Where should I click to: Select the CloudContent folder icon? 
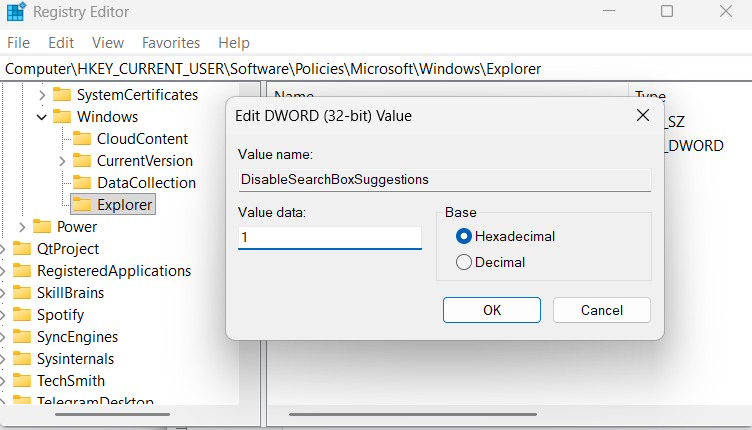click(x=82, y=139)
